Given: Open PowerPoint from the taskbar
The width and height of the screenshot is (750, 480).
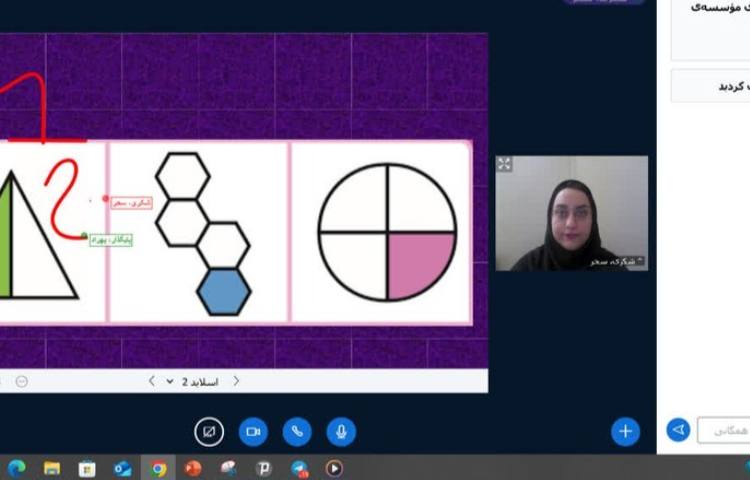Looking at the screenshot, I should point(193,468).
